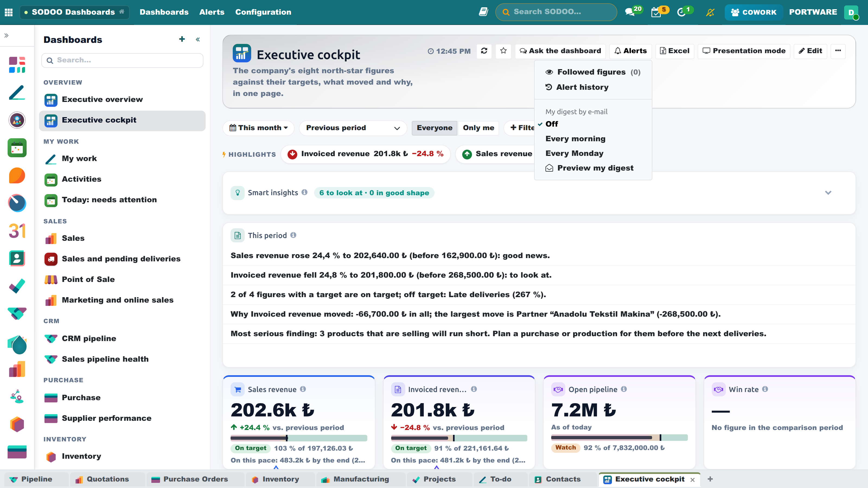The width and height of the screenshot is (868, 488).
Task: Set digest to Every Monday
Action: [593, 153]
